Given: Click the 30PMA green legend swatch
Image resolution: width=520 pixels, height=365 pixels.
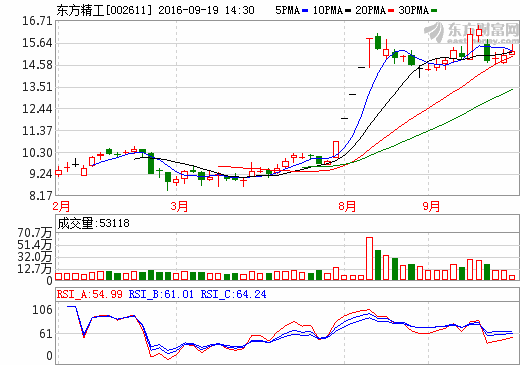Looking at the screenshot, I should tap(434, 11).
